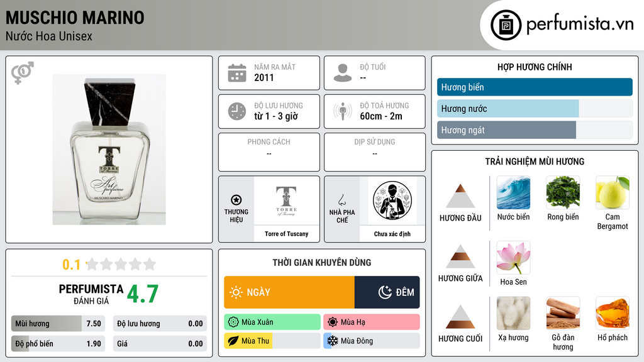The width and height of the screenshot is (644, 362).
Task: Open the Muschio Marino bottle image
Action: [109, 150]
